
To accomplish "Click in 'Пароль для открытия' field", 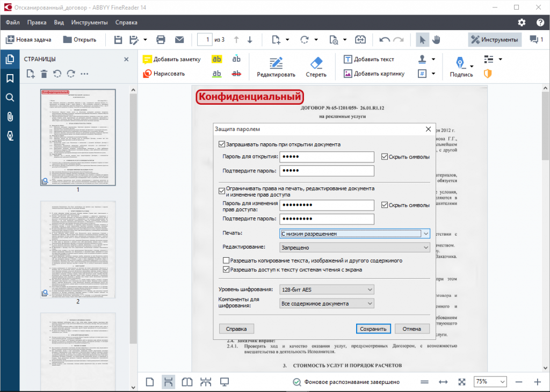I will pos(327,157).
